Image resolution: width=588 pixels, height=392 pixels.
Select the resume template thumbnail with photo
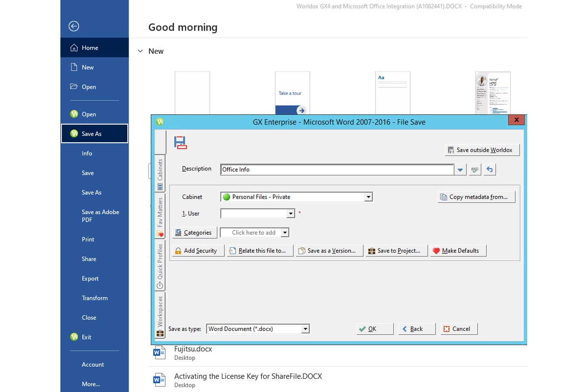click(493, 93)
